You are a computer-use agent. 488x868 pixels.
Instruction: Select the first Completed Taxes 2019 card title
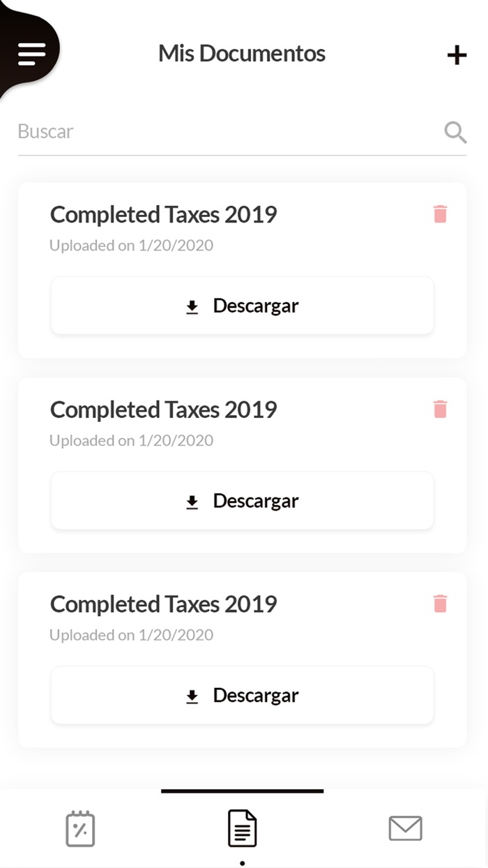tap(164, 214)
